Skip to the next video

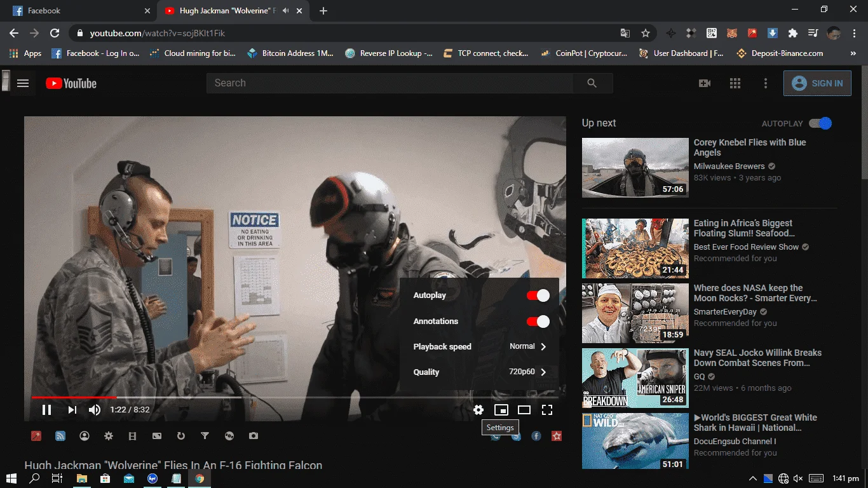coord(72,410)
